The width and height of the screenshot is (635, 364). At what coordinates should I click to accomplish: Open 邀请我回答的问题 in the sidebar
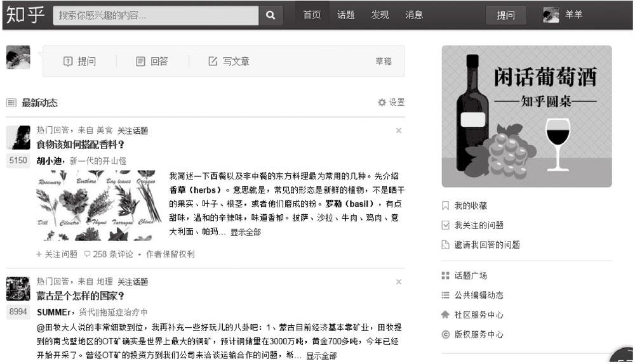pos(481,245)
